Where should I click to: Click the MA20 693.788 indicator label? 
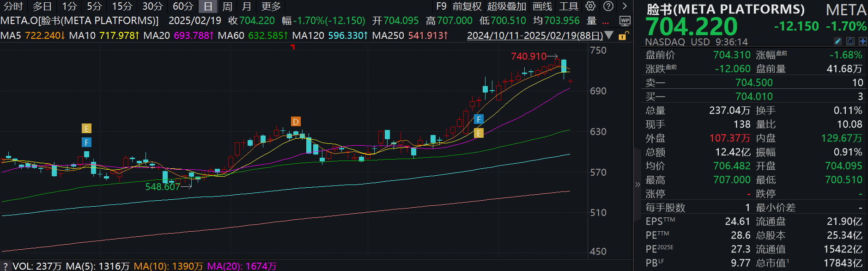coord(179,36)
